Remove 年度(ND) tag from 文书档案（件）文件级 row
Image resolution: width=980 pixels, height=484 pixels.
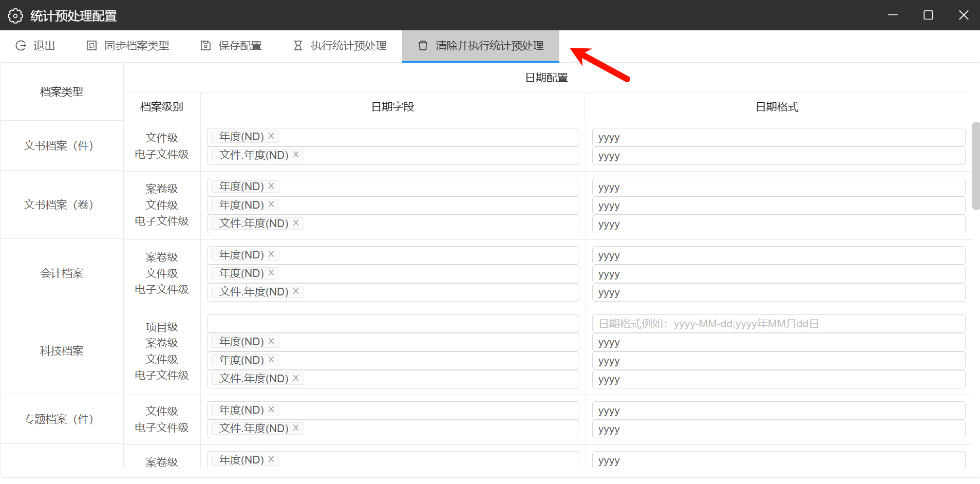(x=271, y=136)
